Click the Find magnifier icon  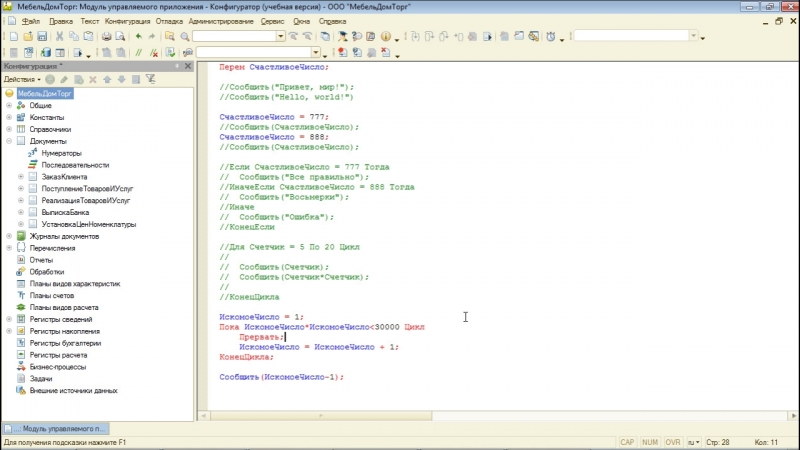(185, 36)
